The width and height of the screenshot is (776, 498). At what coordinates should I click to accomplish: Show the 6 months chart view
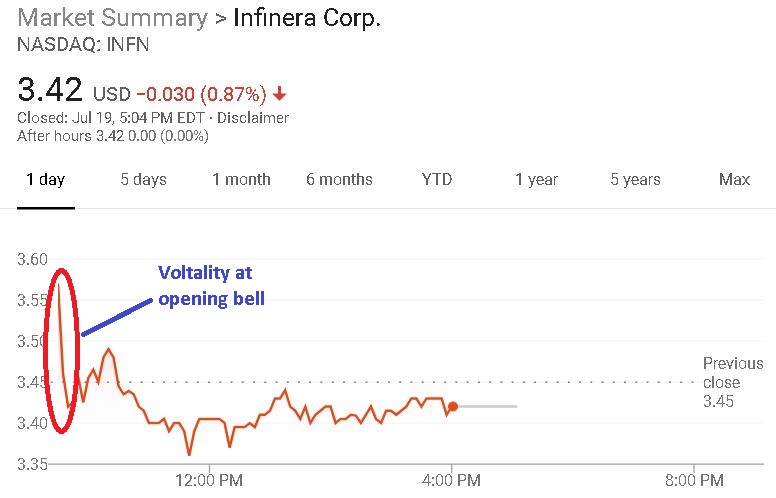pos(339,180)
